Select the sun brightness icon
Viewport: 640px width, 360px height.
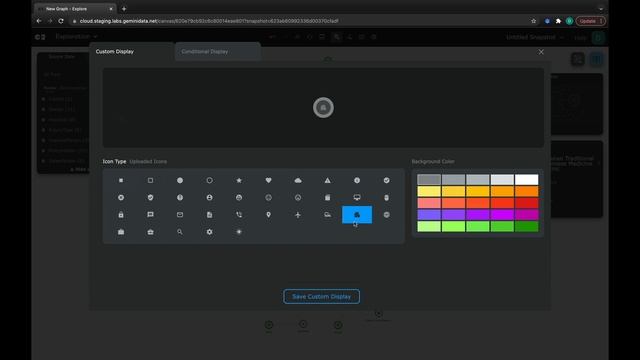click(239, 232)
